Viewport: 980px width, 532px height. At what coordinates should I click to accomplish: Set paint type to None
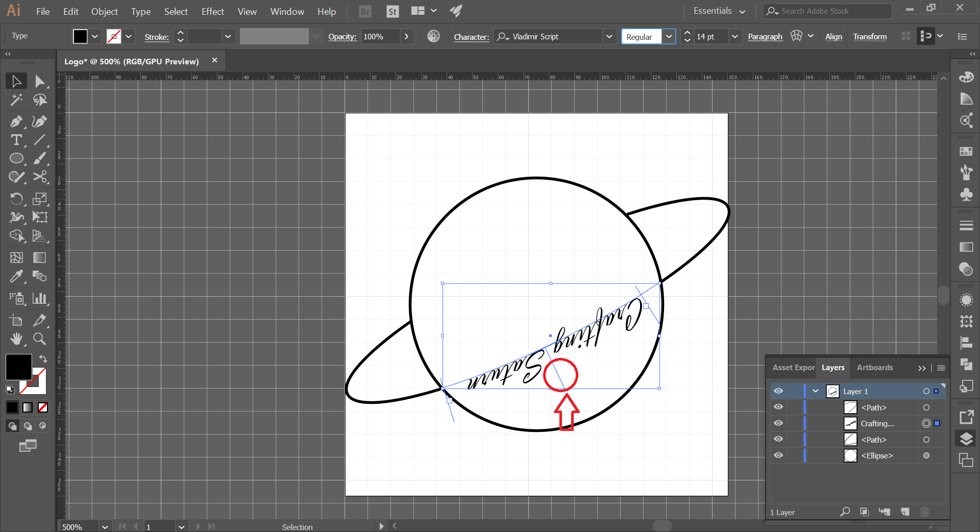(x=43, y=407)
